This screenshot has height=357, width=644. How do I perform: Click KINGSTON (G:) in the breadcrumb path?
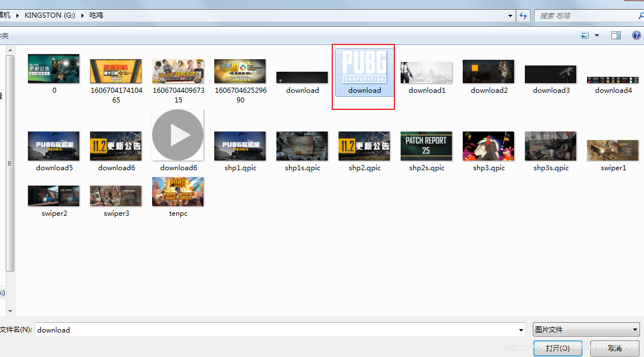[50, 15]
